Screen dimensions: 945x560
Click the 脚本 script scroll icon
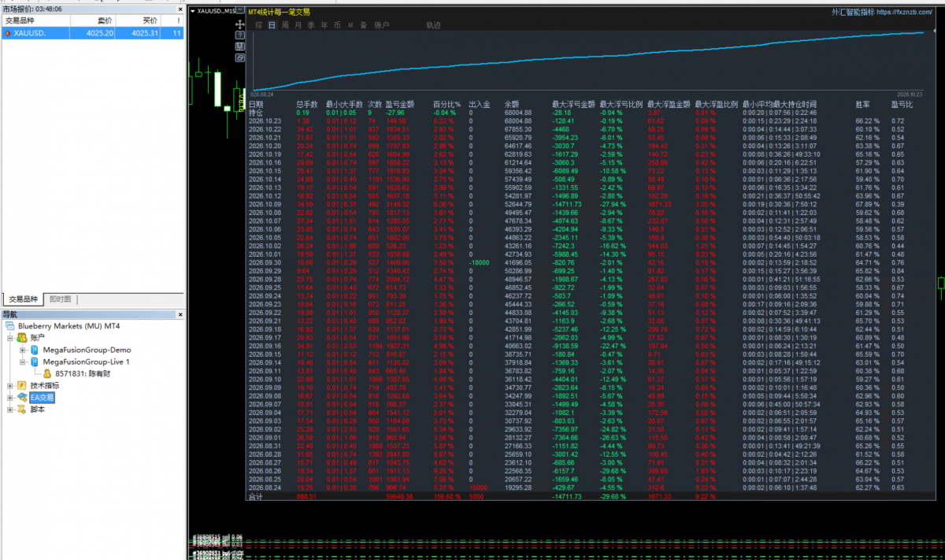tap(22, 410)
